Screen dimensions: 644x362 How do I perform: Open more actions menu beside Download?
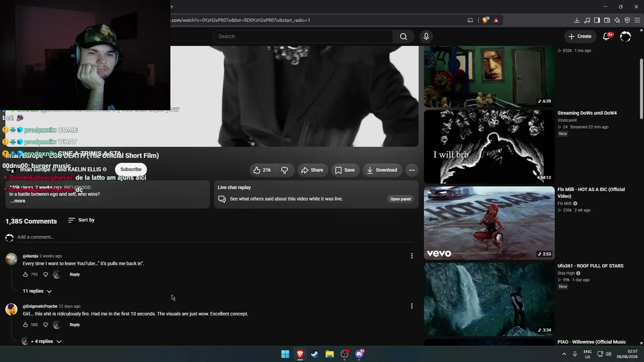tap(412, 170)
